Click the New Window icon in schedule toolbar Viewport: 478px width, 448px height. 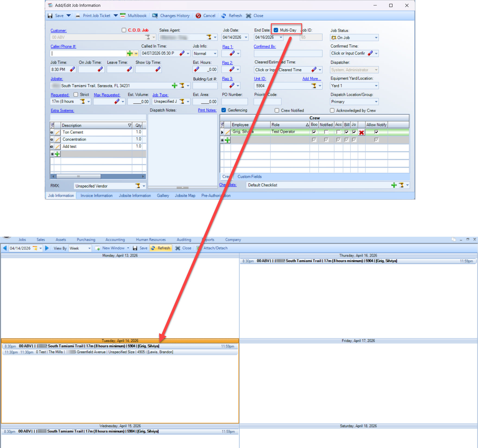point(98,248)
